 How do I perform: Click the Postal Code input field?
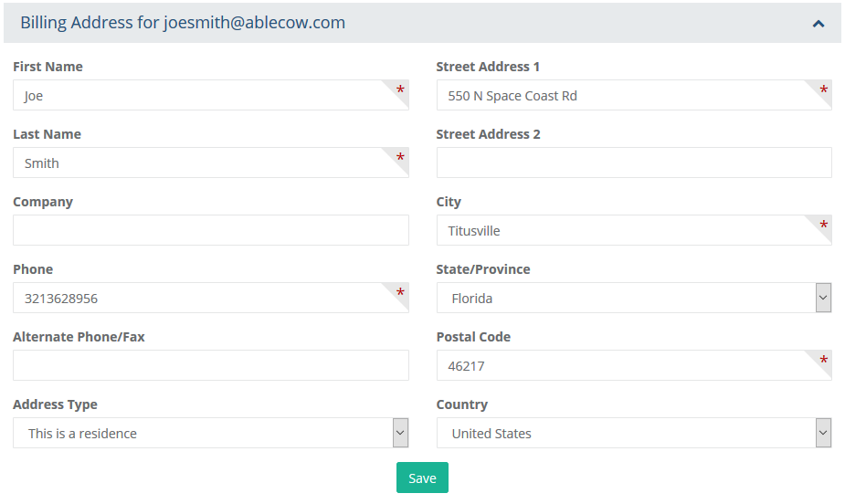click(x=621, y=366)
